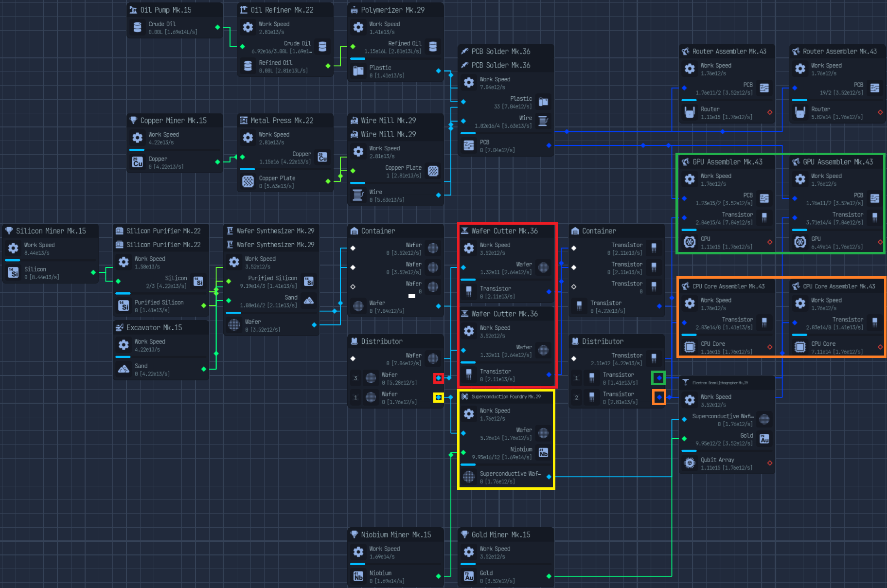Click the Work Speed gear in Excavator Mk.15
Screen dimensions: 887x588
124,345
